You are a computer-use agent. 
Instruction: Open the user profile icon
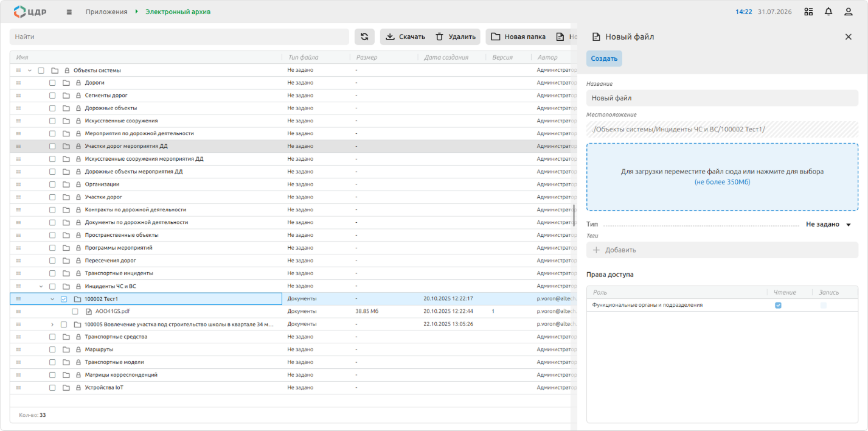pyautogui.click(x=849, y=12)
